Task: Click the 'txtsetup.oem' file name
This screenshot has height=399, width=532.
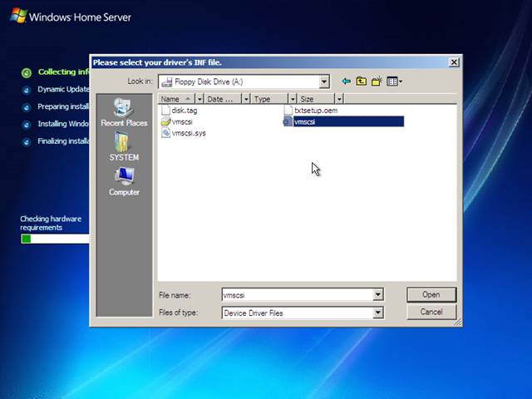Action: tap(316, 111)
